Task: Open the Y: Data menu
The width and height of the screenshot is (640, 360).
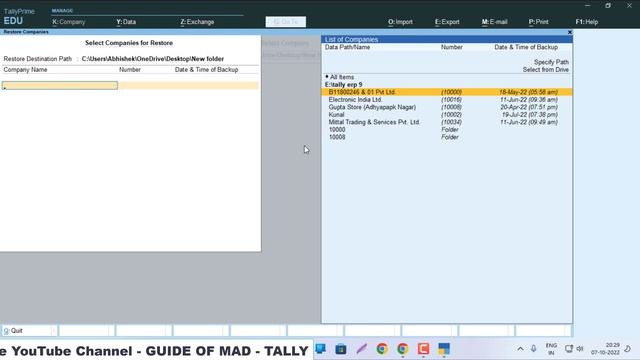Action: (x=126, y=22)
